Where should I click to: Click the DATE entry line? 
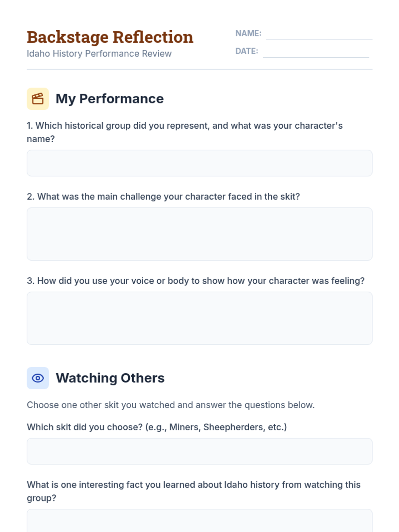pyautogui.click(x=316, y=52)
